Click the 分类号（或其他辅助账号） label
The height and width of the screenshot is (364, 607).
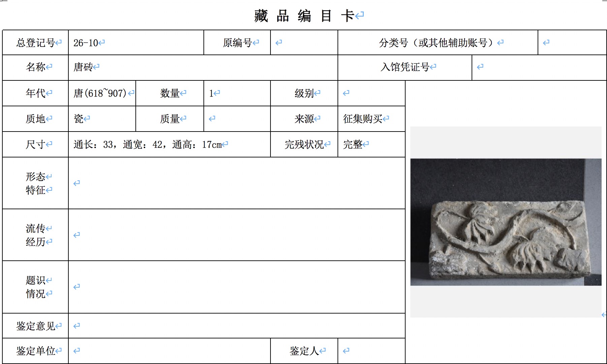(x=438, y=43)
